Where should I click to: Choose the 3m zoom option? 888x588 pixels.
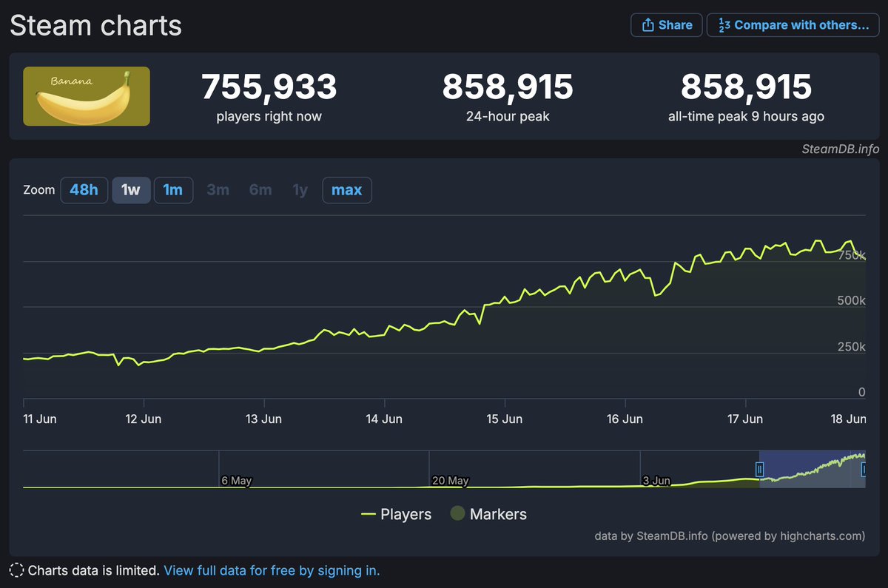[x=218, y=190]
